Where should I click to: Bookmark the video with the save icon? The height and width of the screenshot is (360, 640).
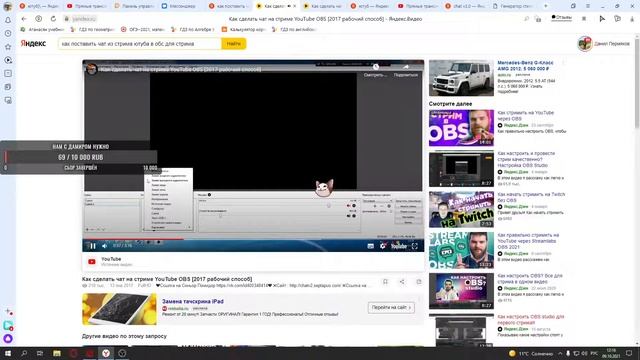385,282
